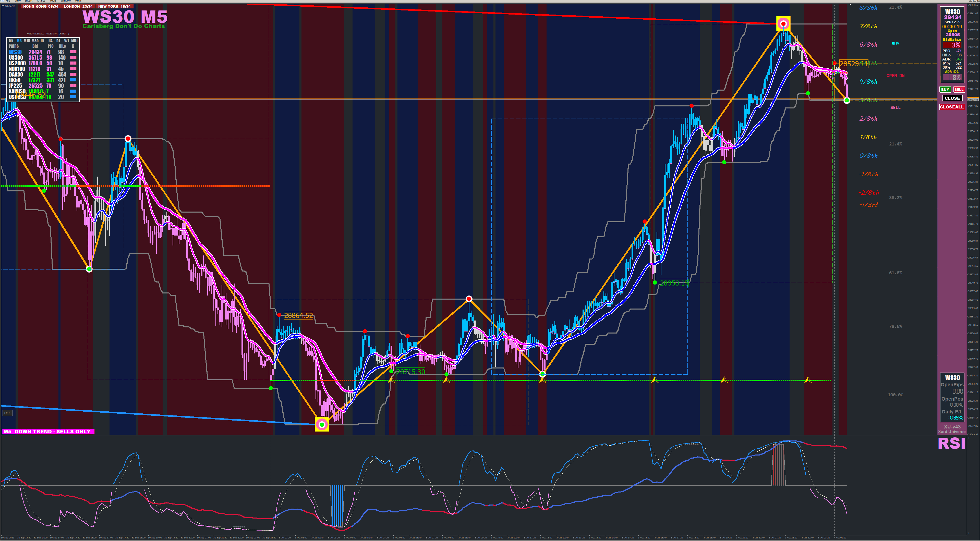This screenshot has width=980, height=541.
Task: Toggle the OFF switch at chart left
Action: (7, 413)
